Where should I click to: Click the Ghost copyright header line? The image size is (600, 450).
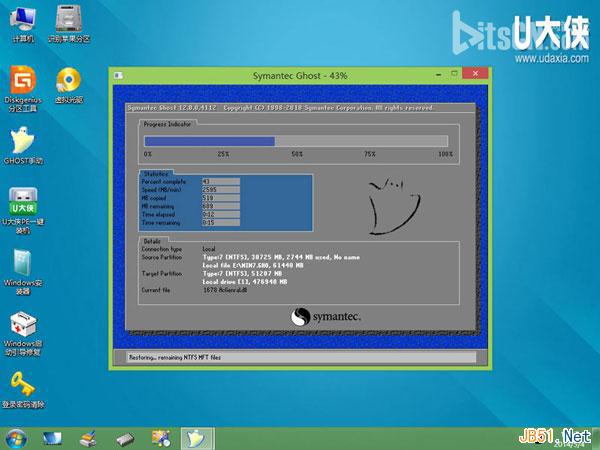280,108
